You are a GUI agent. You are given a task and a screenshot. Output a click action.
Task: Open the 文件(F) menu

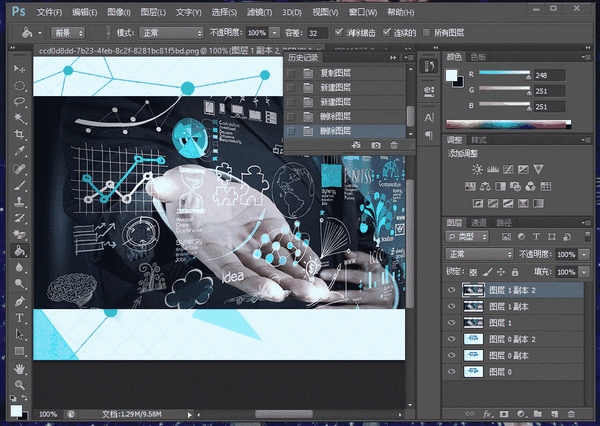49,12
